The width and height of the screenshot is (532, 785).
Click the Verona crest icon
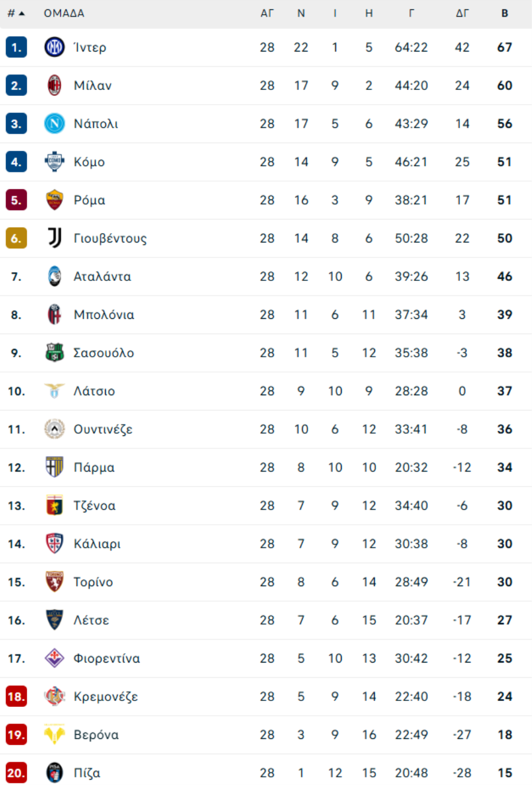tap(54, 735)
